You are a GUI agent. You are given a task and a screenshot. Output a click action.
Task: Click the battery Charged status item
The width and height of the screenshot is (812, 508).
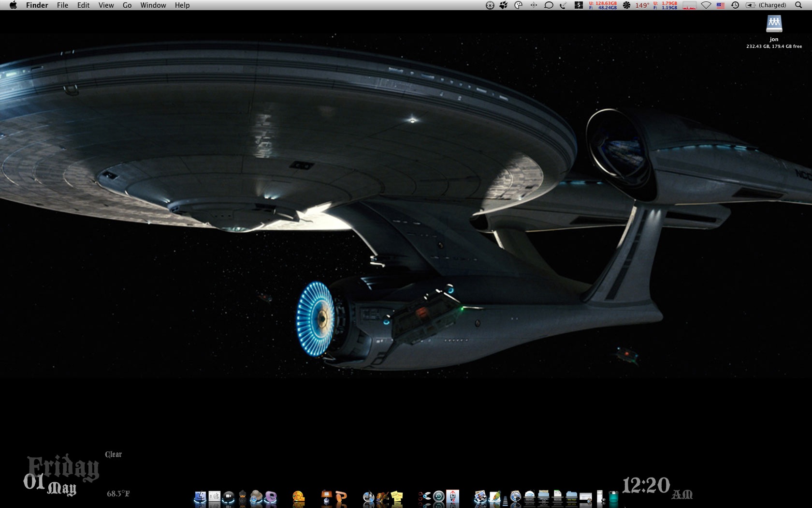click(766, 5)
